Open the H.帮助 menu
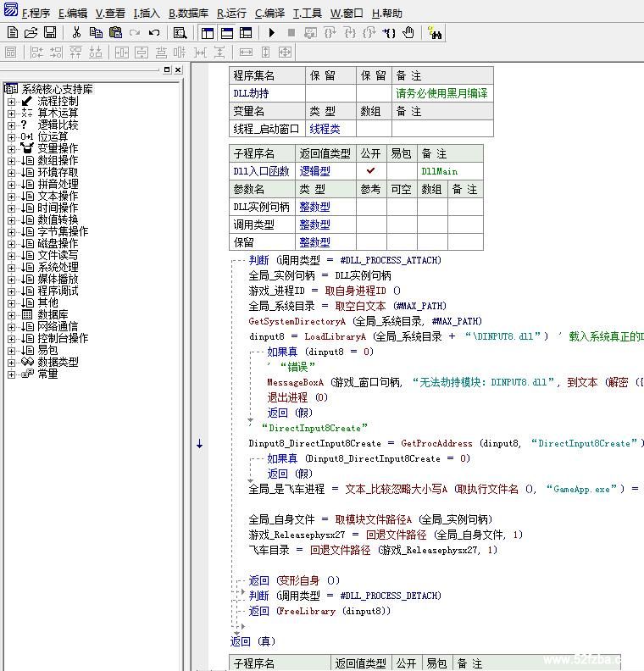The height and width of the screenshot is (671, 644). point(387,14)
